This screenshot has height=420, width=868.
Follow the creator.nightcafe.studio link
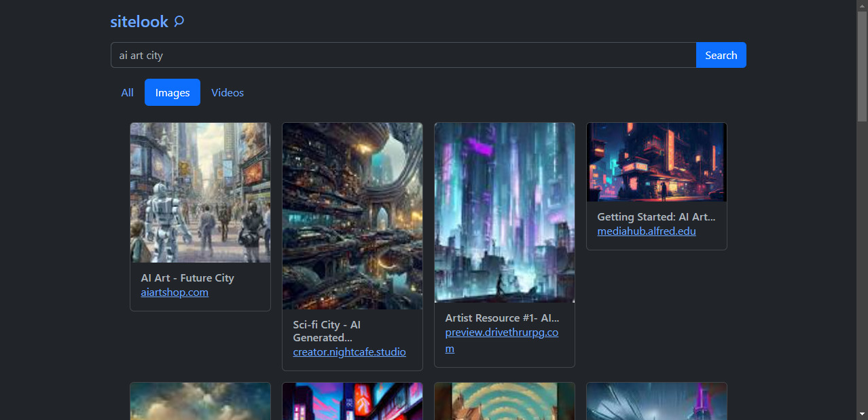point(349,351)
